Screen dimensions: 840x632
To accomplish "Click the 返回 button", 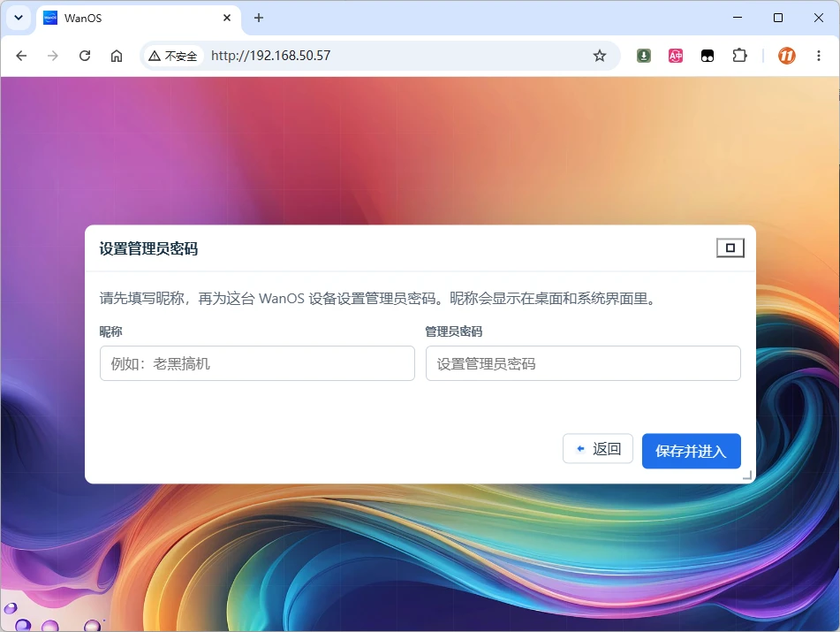I will tap(598, 449).
